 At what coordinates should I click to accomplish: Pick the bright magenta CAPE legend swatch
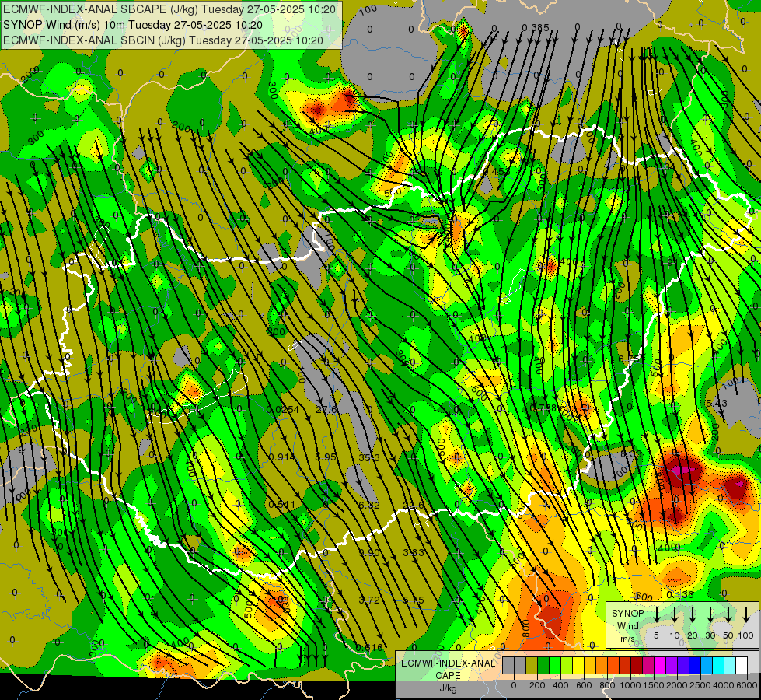(x=660, y=666)
